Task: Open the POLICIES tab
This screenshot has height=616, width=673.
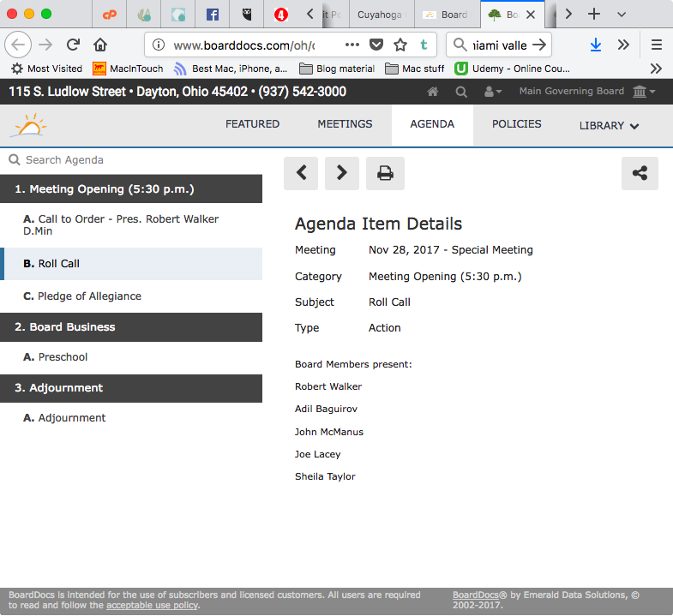Action: click(516, 124)
